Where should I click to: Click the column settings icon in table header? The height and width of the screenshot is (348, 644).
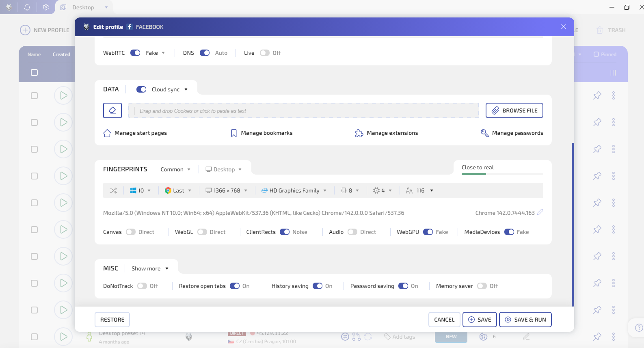tap(613, 73)
